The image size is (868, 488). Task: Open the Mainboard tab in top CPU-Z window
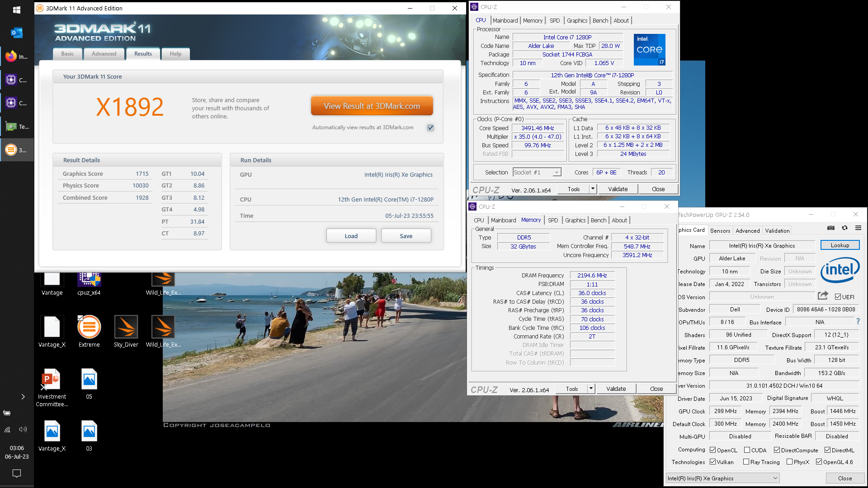pos(505,20)
